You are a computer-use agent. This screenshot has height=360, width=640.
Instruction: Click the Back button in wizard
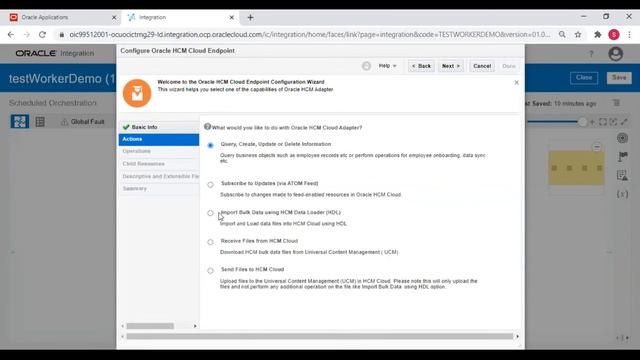(x=421, y=66)
